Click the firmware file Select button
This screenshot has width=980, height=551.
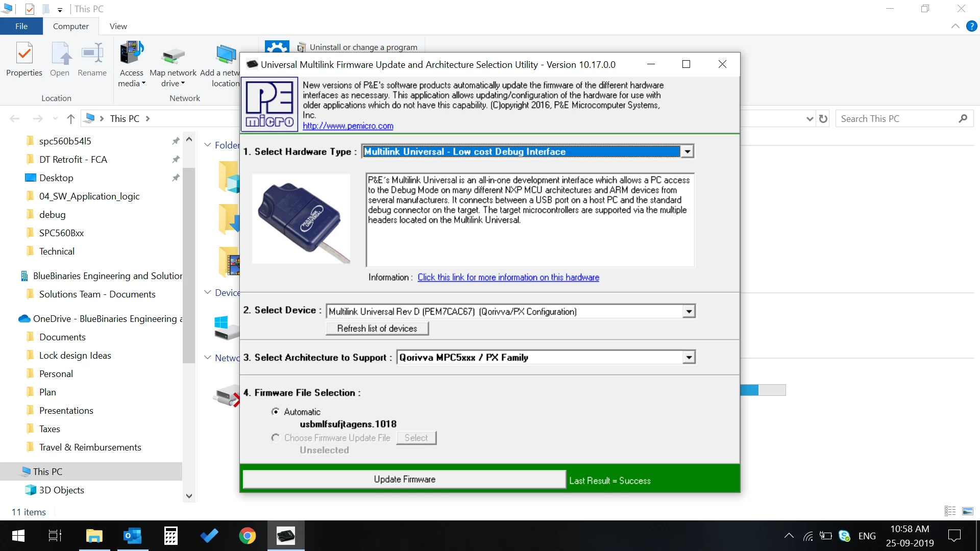pyautogui.click(x=416, y=438)
